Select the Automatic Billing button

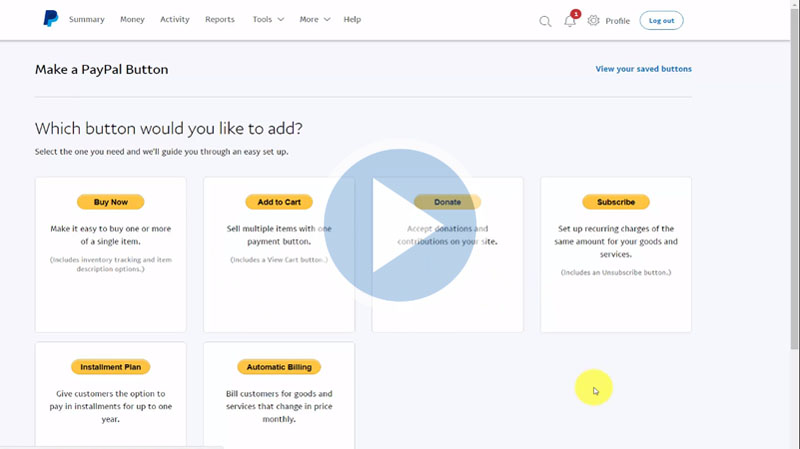(x=279, y=367)
